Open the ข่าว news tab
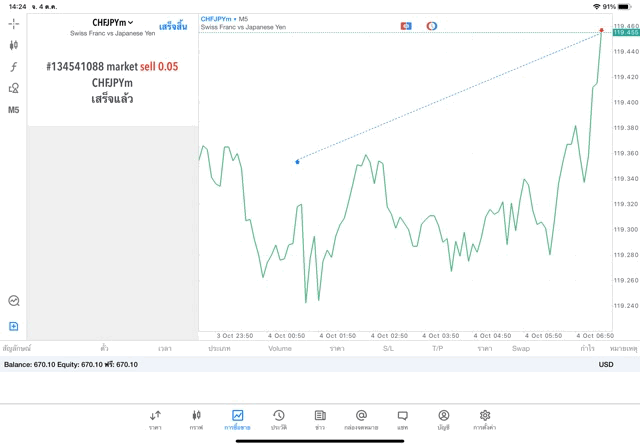Viewport: 640px width, 447px height. (319, 419)
